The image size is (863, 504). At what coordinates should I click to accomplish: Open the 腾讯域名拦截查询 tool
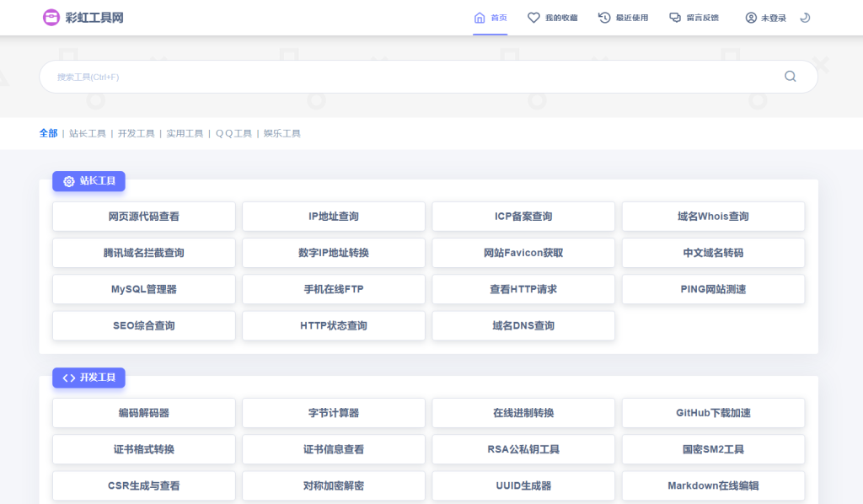[x=143, y=253]
